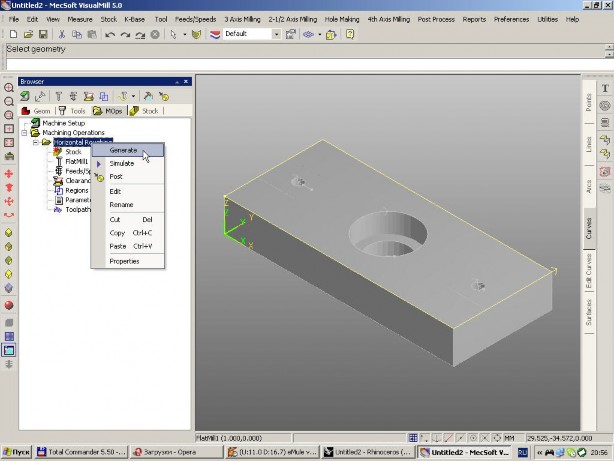614x461 pixels.
Task: Open a file with the folder icon
Action: click(28, 34)
